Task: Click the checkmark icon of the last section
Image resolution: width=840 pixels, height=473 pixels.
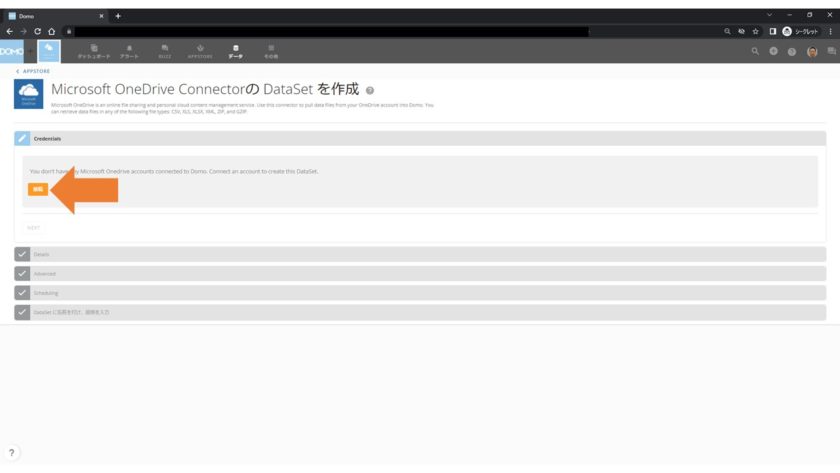Action: pyautogui.click(x=22, y=312)
